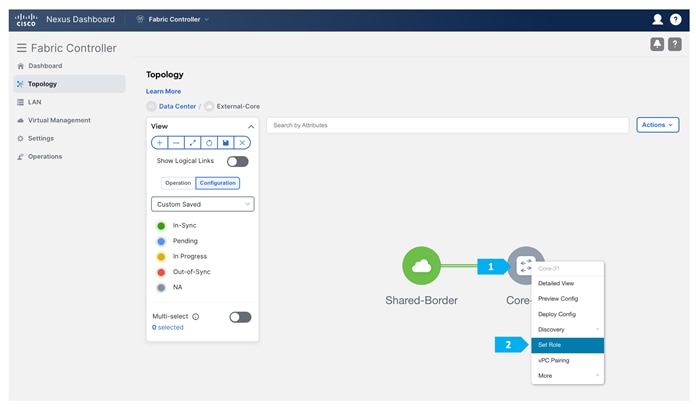This screenshot has width=696, height=412.
Task: Zoom in on the topology view
Action: (x=159, y=143)
